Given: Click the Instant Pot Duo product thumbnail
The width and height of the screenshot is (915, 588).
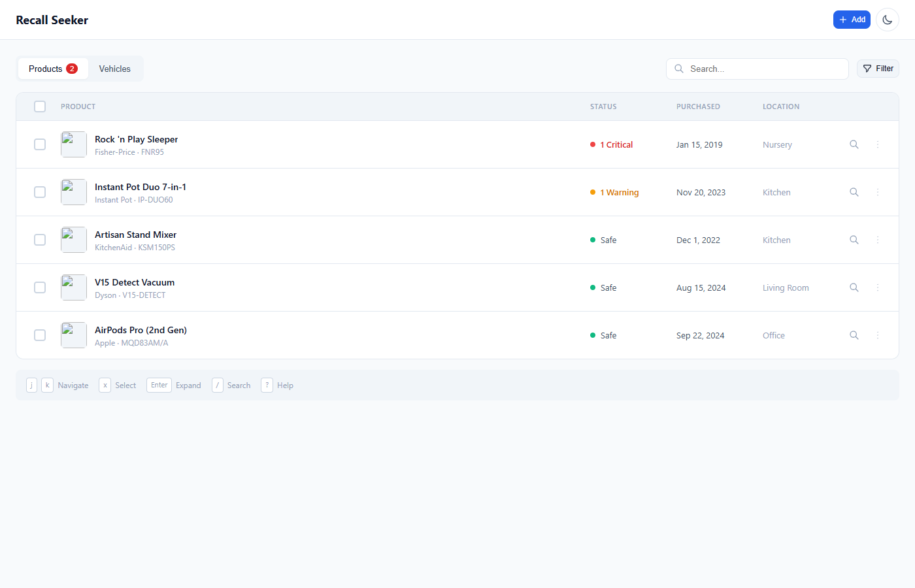Looking at the screenshot, I should coord(74,192).
